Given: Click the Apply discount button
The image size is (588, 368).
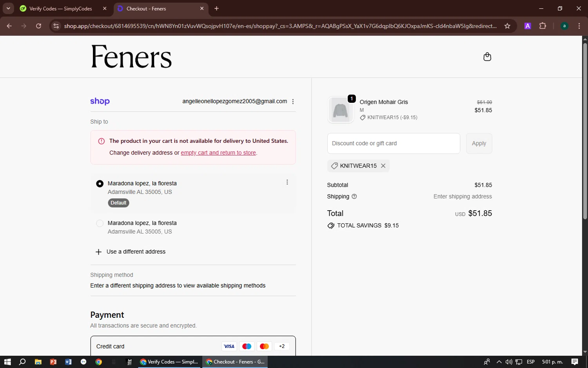Looking at the screenshot, I should 479,143.
